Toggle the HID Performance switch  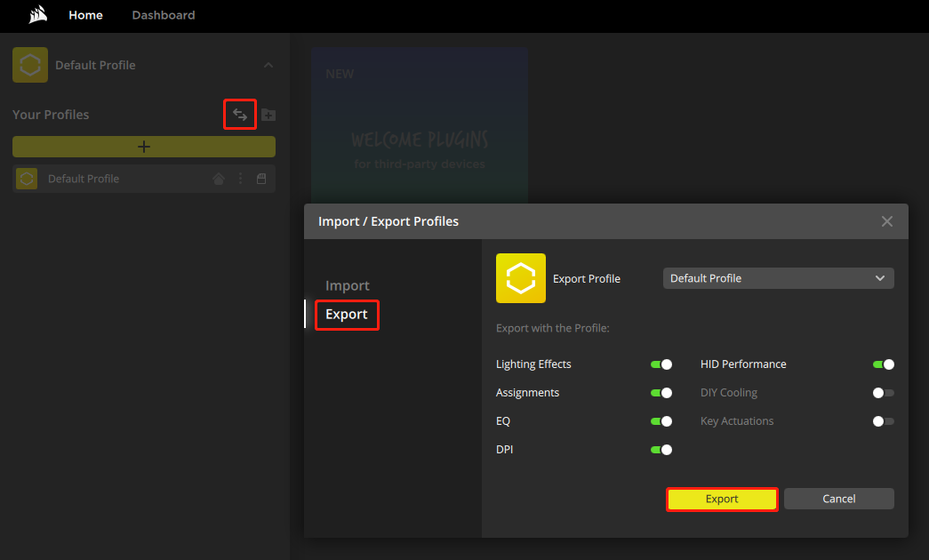click(x=884, y=364)
